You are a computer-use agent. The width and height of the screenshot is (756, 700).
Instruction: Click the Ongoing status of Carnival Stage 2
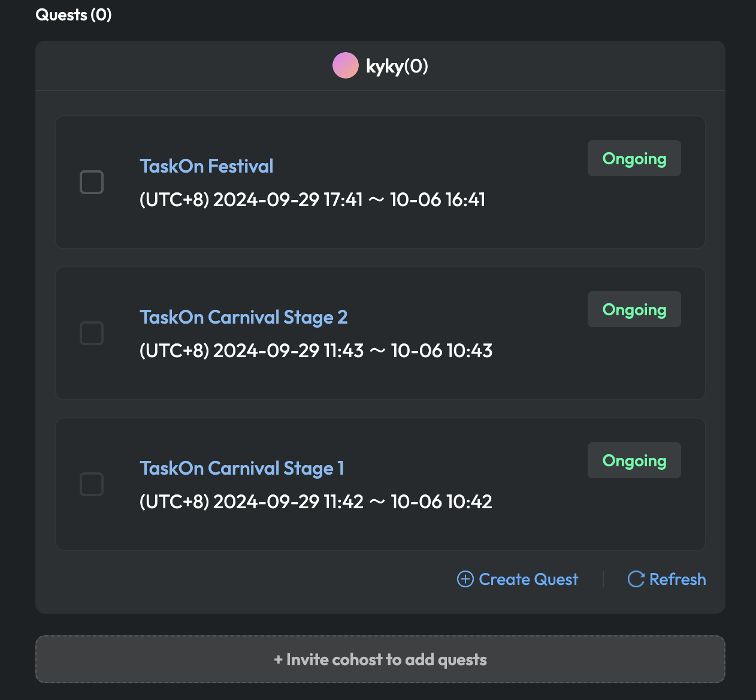(x=634, y=310)
